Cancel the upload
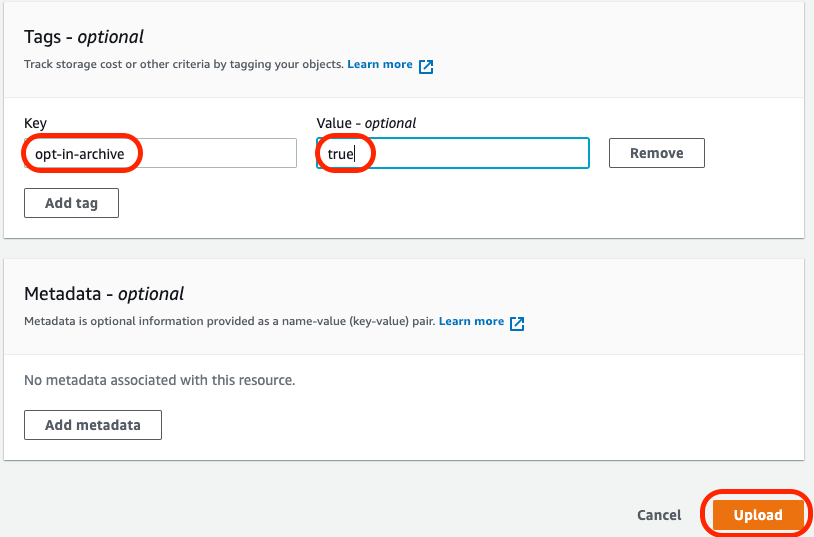This screenshot has width=814, height=537. (x=659, y=515)
